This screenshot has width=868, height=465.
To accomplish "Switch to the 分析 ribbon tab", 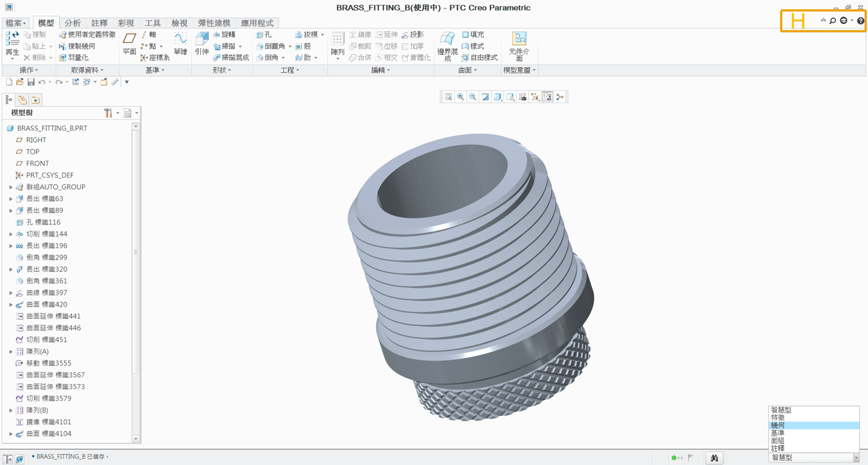I will pyautogui.click(x=73, y=23).
